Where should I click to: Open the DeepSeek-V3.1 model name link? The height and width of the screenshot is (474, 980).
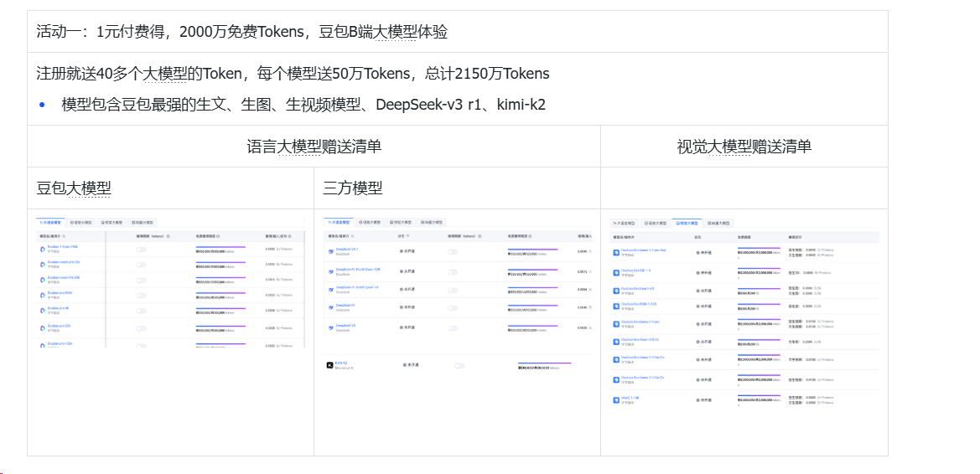347,250
